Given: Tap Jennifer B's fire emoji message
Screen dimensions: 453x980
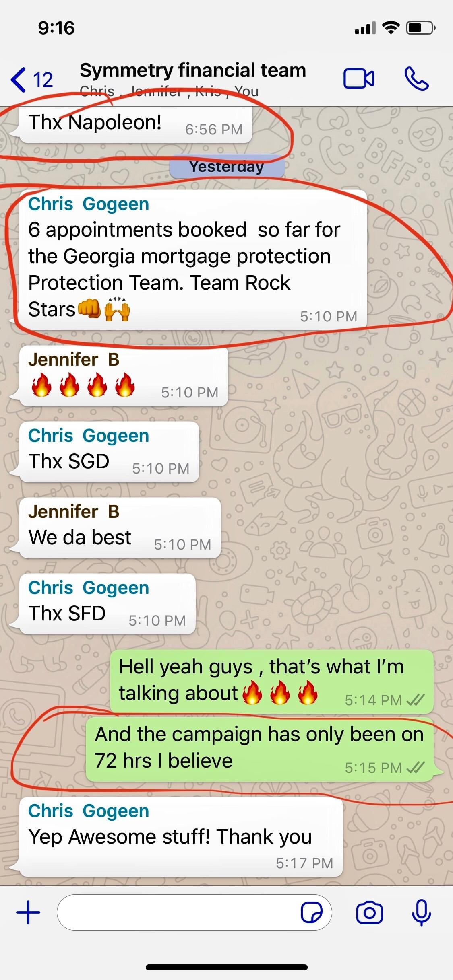Looking at the screenshot, I should point(124,375).
